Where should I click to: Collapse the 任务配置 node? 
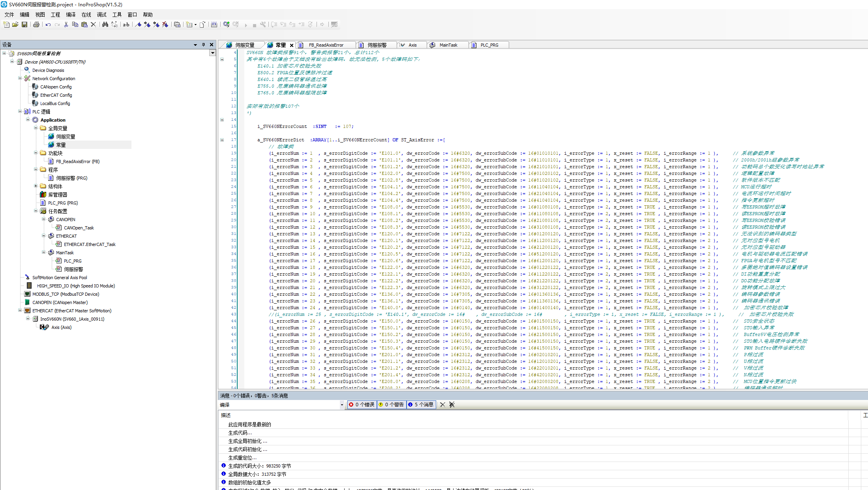coord(36,211)
